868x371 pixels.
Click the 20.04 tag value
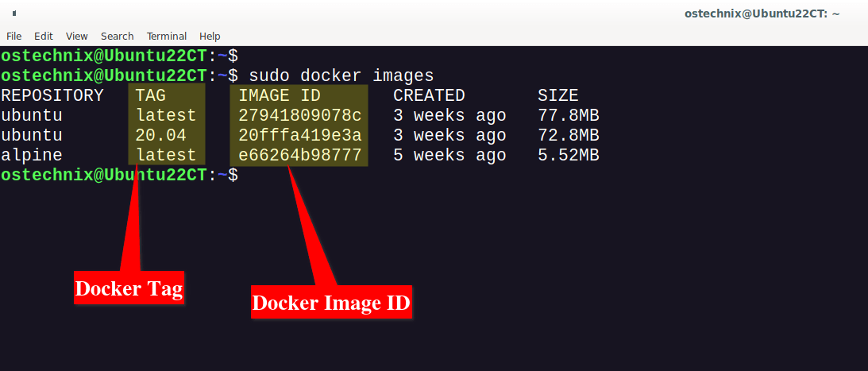coord(161,135)
